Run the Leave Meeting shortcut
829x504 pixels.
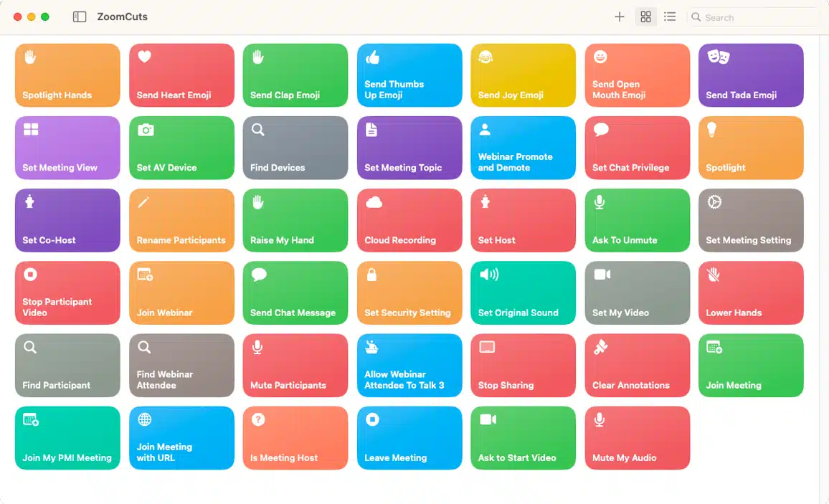coord(409,438)
